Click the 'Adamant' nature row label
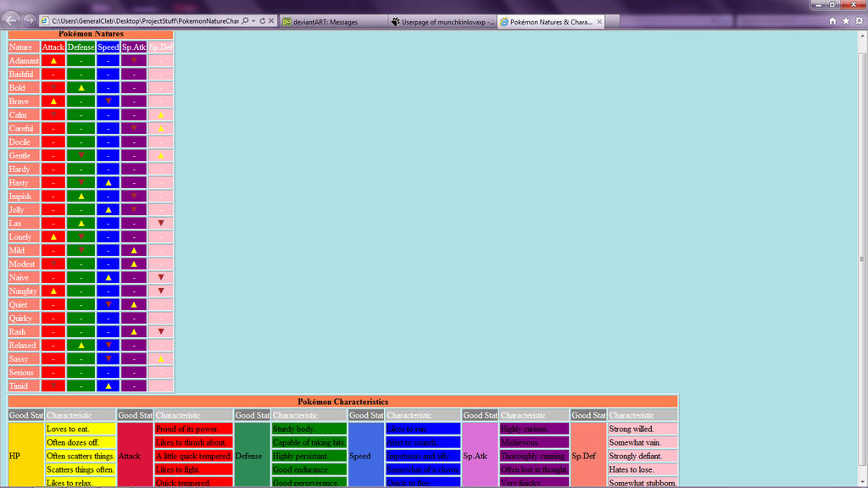The width and height of the screenshot is (868, 488). coord(24,61)
